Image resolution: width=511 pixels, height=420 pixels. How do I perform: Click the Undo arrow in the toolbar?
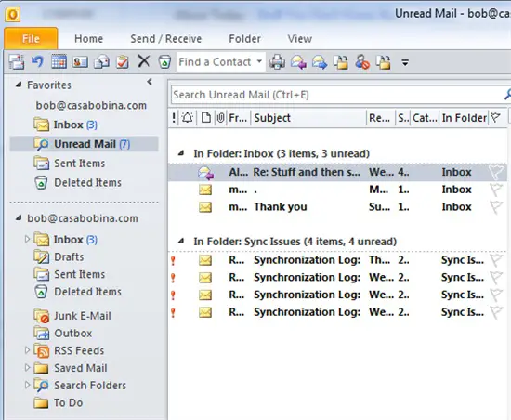click(37, 61)
